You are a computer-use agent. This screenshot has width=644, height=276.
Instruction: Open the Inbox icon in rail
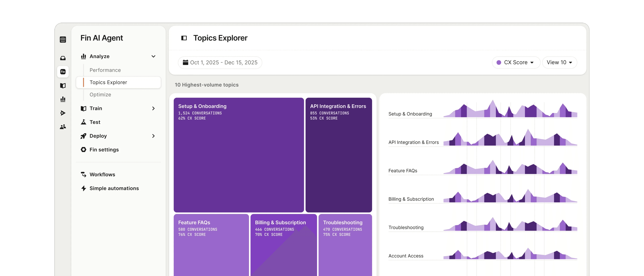click(63, 58)
